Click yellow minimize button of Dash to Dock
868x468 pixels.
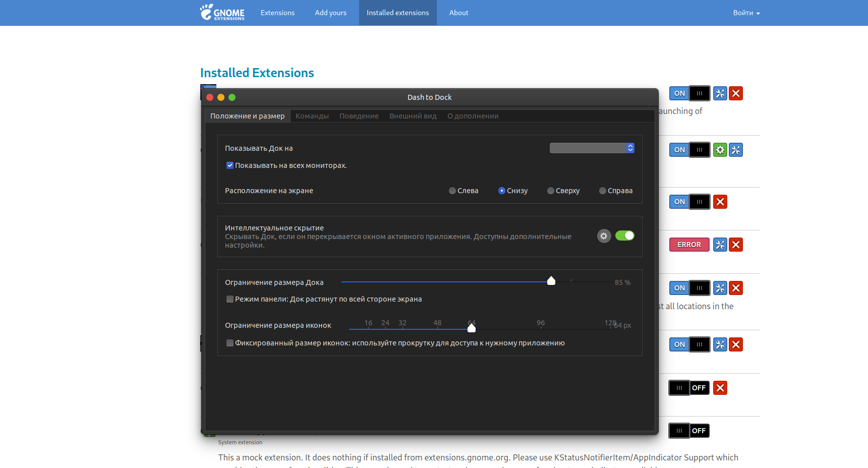pyautogui.click(x=221, y=97)
